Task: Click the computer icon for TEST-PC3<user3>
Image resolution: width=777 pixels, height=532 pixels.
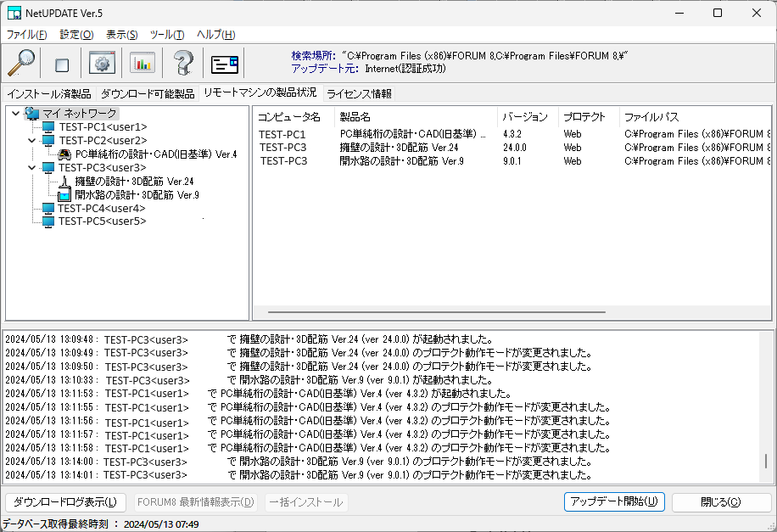Action: pyautogui.click(x=48, y=168)
